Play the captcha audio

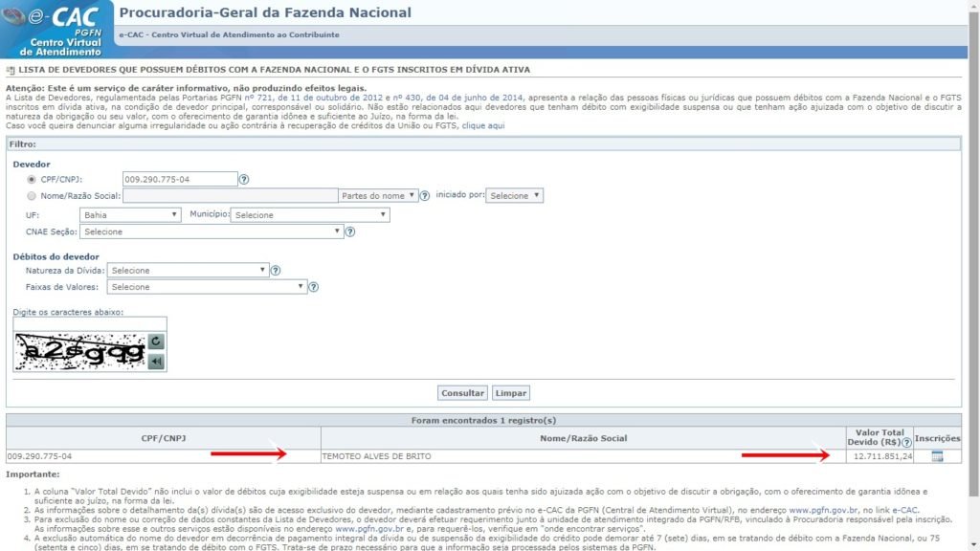coord(157,361)
